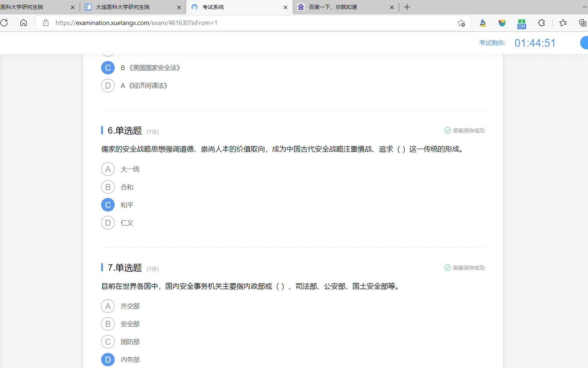Screen dimensions: 588x368
Task: Add page to favorites star-plus icon
Action: click(461, 23)
